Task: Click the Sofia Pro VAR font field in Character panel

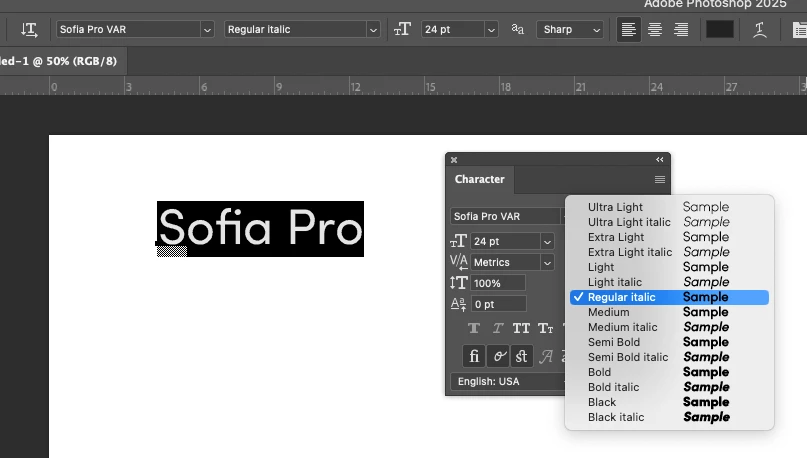Action: pyautogui.click(x=505, y=216)
